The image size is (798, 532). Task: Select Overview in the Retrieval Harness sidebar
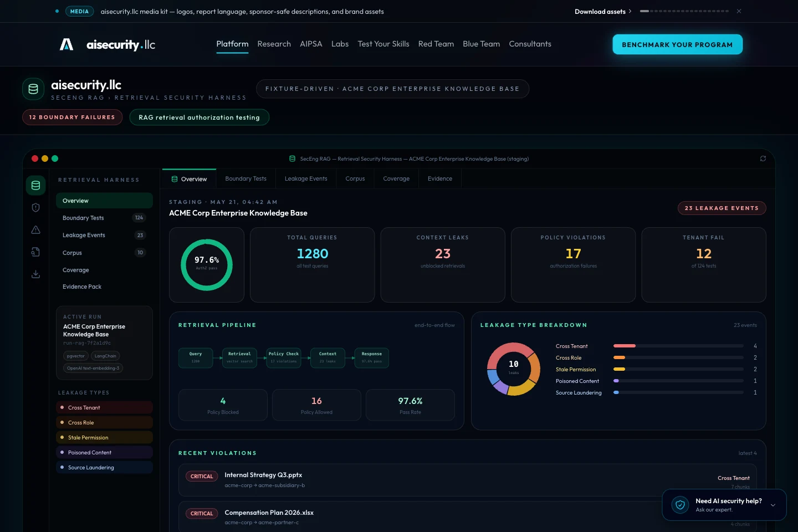click(x=104, y=201)
